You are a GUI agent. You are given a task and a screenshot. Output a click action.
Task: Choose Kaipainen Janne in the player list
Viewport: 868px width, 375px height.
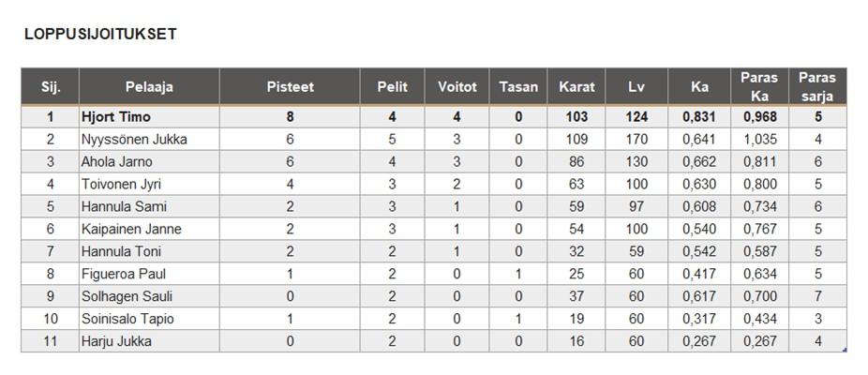coord(131,230)
